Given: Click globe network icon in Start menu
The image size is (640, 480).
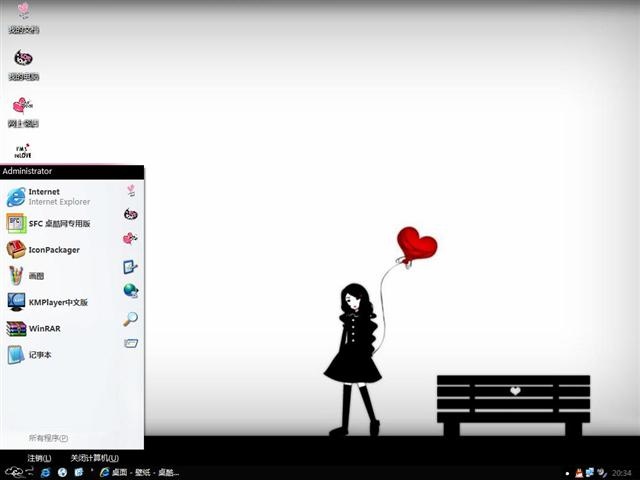Looking at the screenshot, I should pyautogui.click(x=131, y=291).
